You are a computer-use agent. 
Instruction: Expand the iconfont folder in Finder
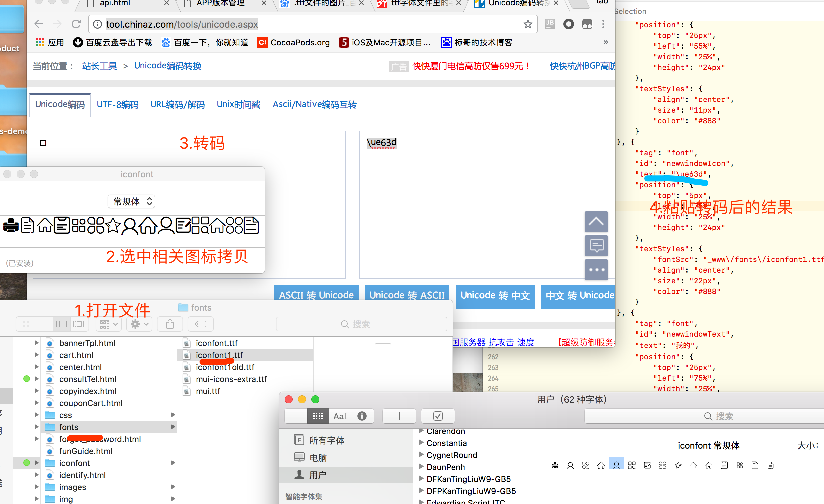36,463
